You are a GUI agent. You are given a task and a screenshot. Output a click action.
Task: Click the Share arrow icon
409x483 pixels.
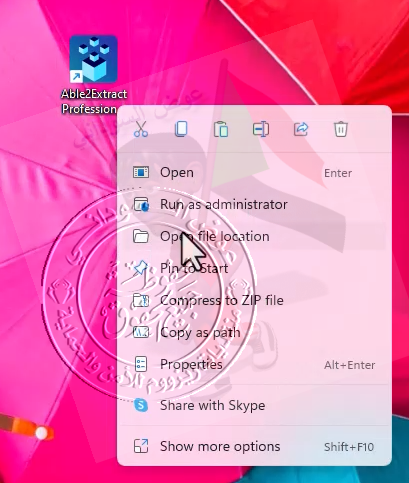click(x=301, y=129)
